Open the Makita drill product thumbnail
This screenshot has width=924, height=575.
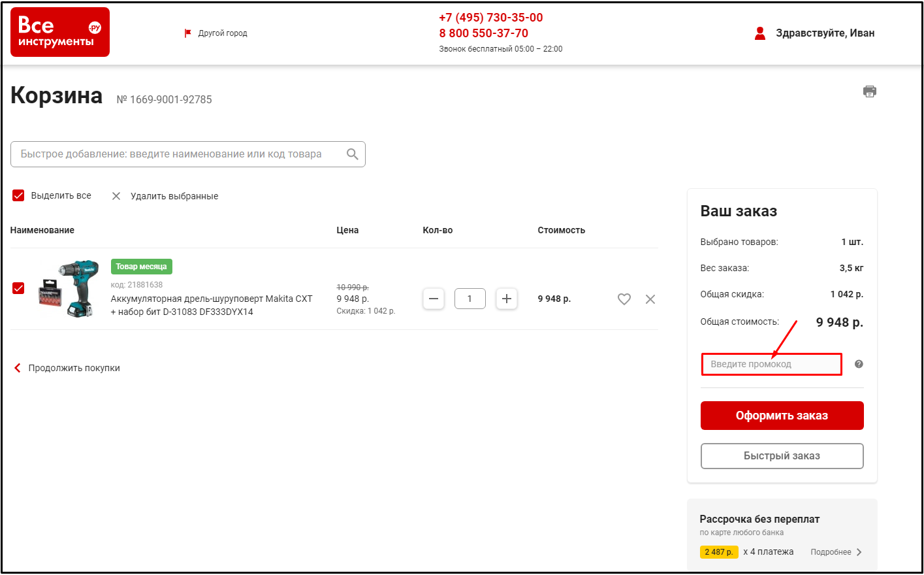[69, 288]
